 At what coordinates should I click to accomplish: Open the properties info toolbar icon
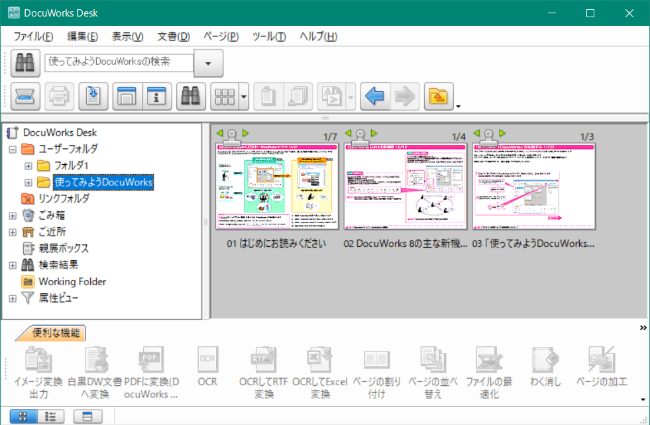(157, 96)
